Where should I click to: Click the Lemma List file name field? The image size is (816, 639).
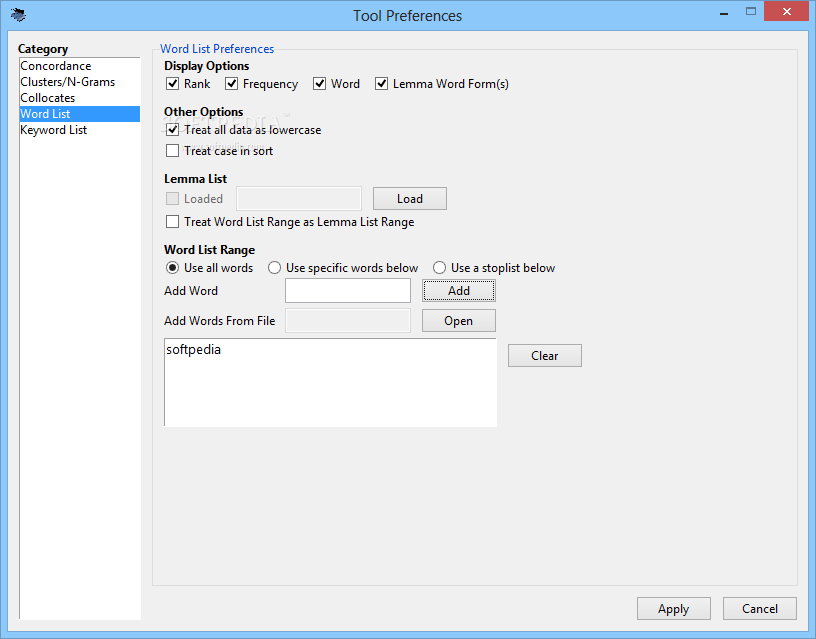tap(299, 199)
